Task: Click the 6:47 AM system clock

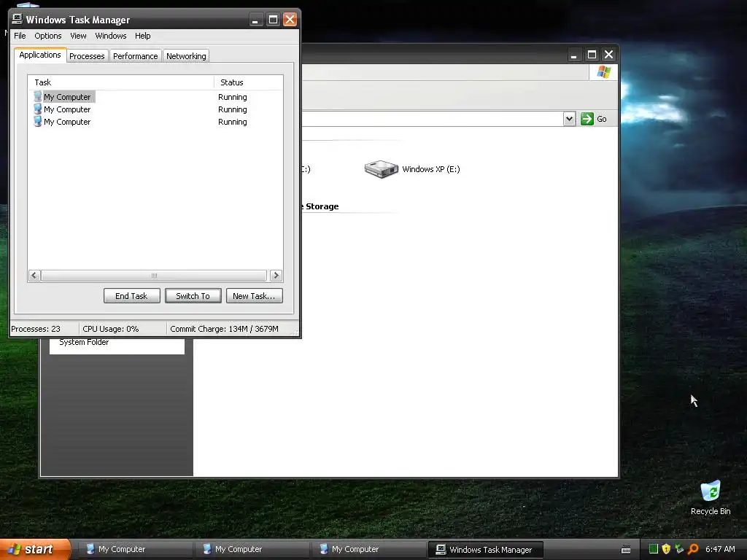Action: [x=720, y=549]
